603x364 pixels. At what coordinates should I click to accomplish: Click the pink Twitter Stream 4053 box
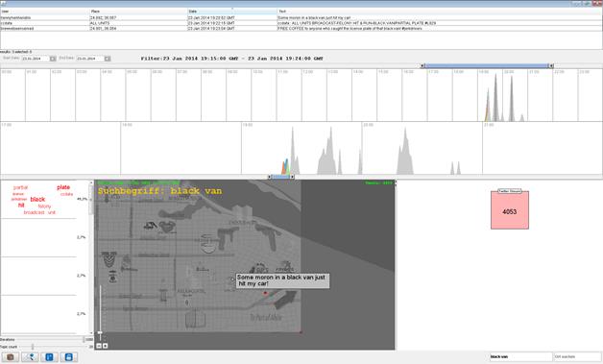[510, 209]
